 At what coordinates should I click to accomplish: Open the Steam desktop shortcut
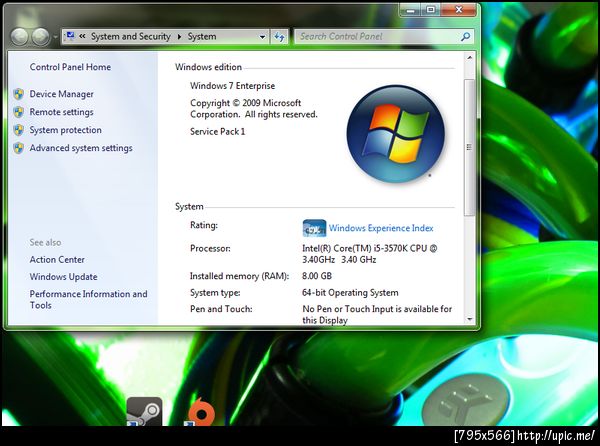(144, 411)
